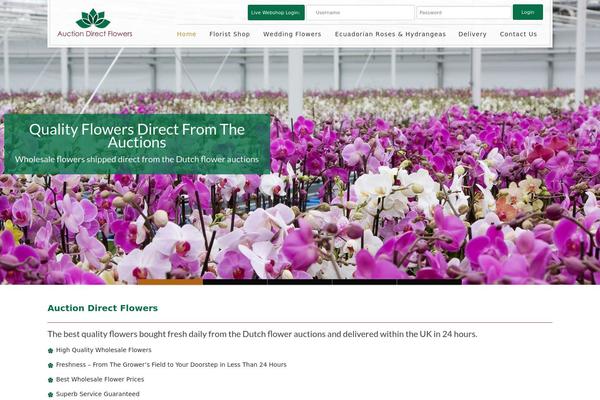Go to Wedding Flowers page

pos(292,34)
